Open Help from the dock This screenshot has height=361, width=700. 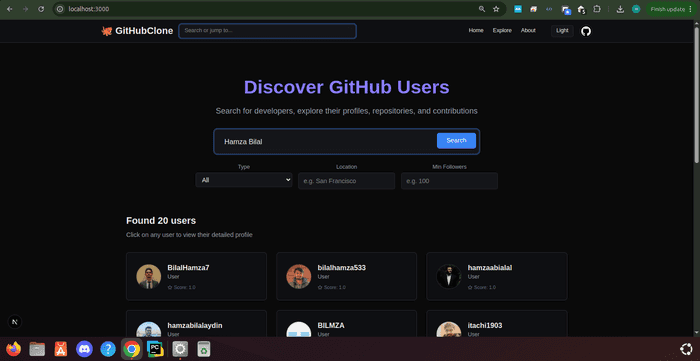point(108,349)
